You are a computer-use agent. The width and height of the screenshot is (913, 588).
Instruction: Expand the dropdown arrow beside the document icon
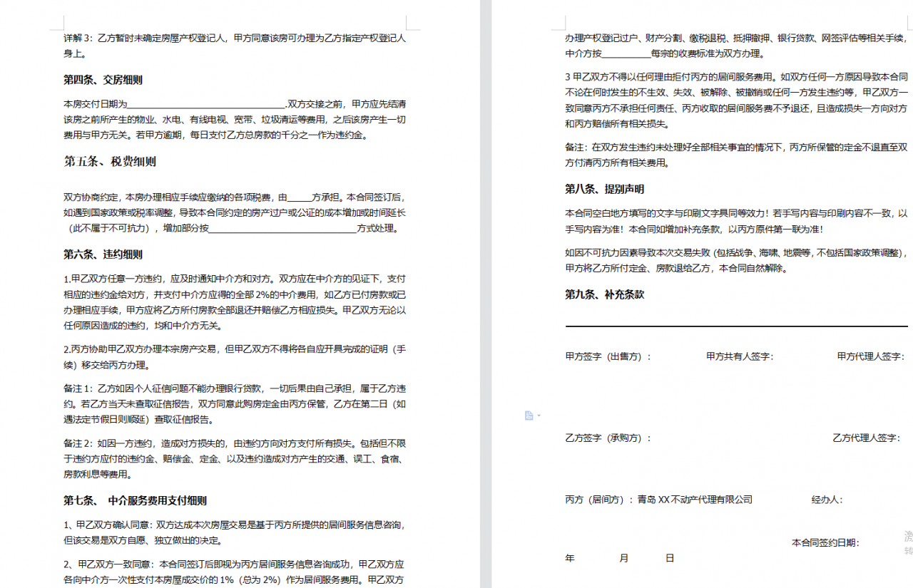click(539, 416)
